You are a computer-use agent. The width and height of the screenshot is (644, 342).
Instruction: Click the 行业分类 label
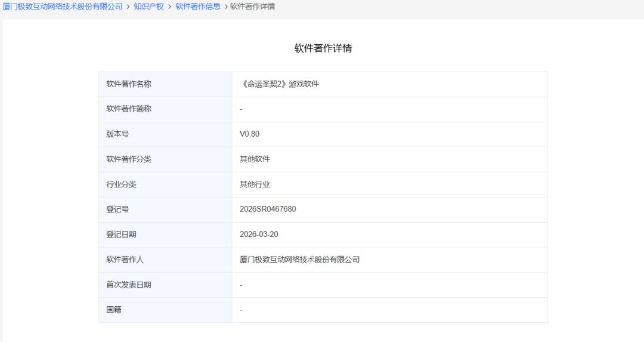tap(121, 184)
